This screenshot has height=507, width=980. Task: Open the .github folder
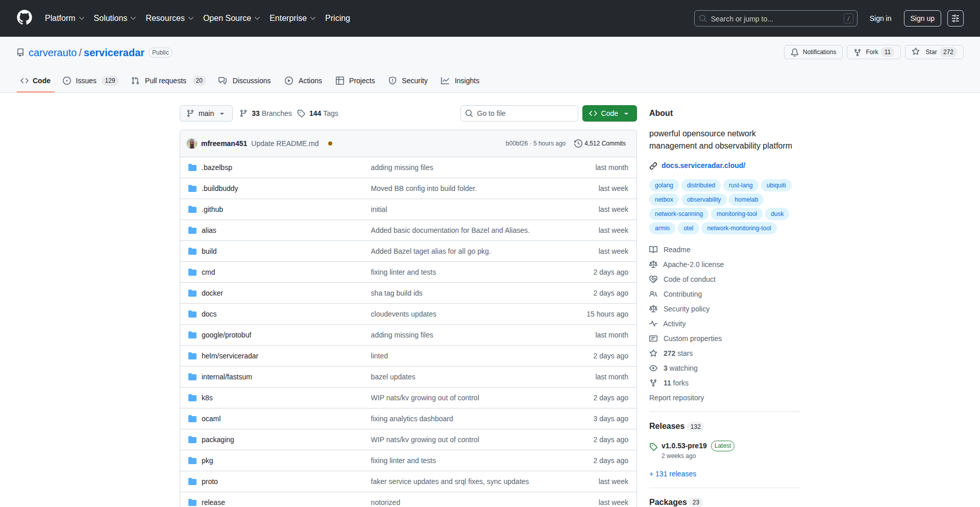pyautogui.click(x=212, y=209)
